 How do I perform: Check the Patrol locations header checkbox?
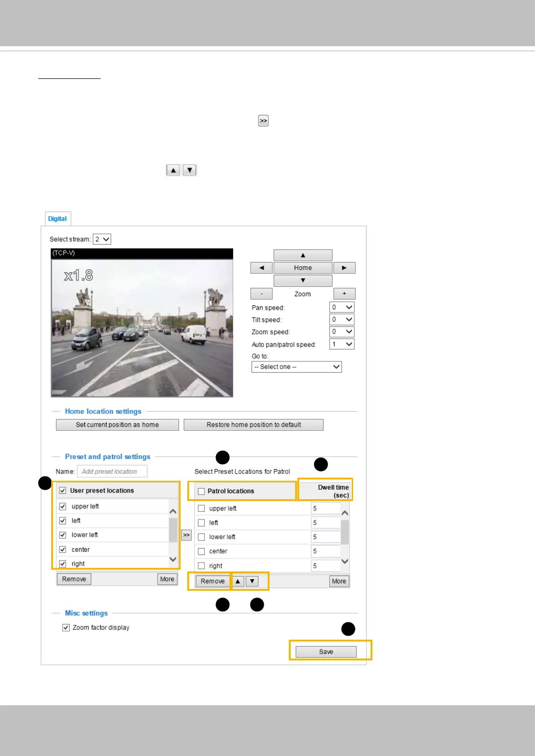(x=201, y=491)
